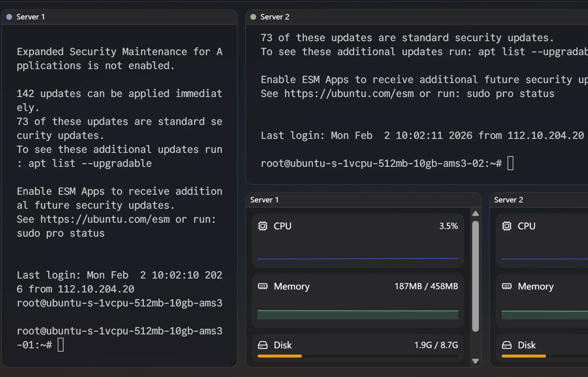Click the Memory icon in Server 2 monitor
This screenshot has height=377, width=588.
[x=506, y=286]
